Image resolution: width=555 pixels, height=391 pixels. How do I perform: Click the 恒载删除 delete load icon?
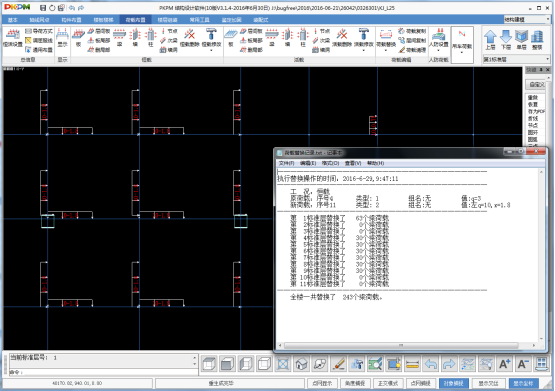[x=190, y=38]
